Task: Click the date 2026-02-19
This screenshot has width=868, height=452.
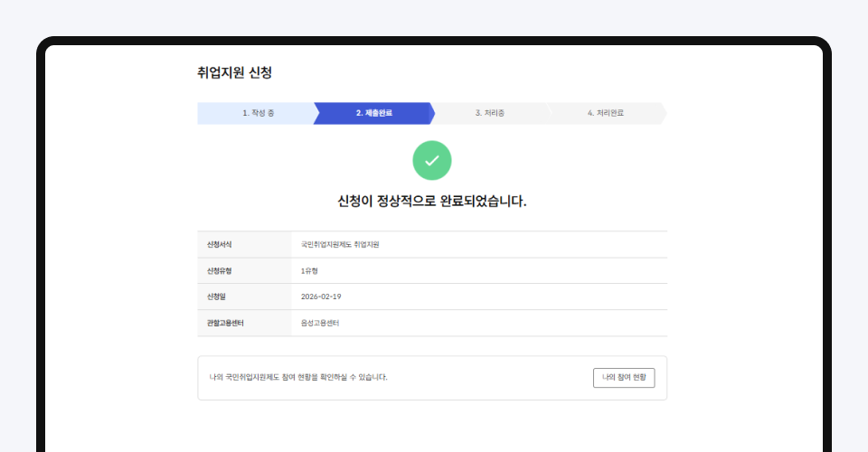Action: tap(321, 297)
